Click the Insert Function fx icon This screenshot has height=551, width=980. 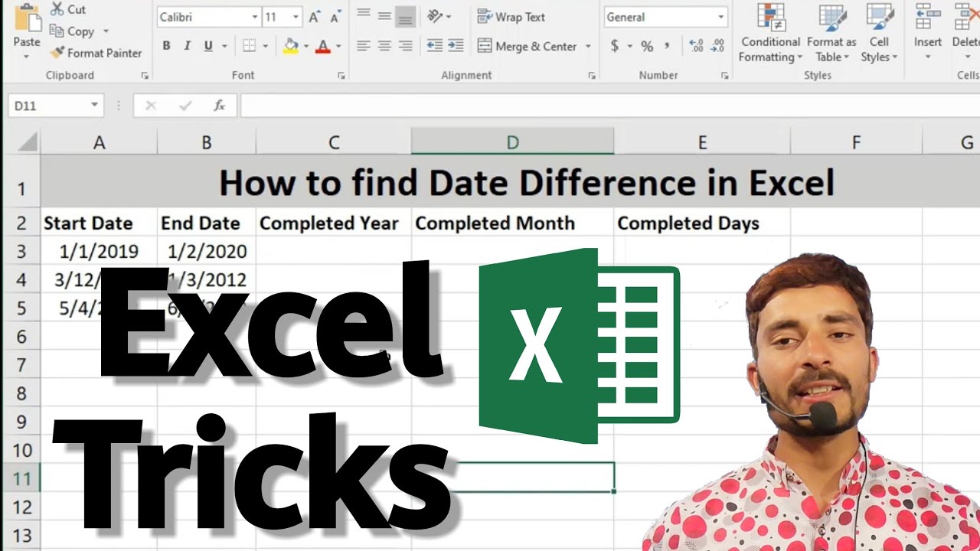[x=220, y=106]
